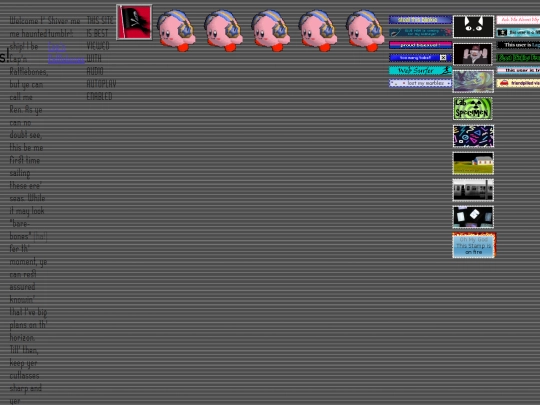The image size is (540, 405).
Task: Click the house on green field stamp
Action: point(473,163)
